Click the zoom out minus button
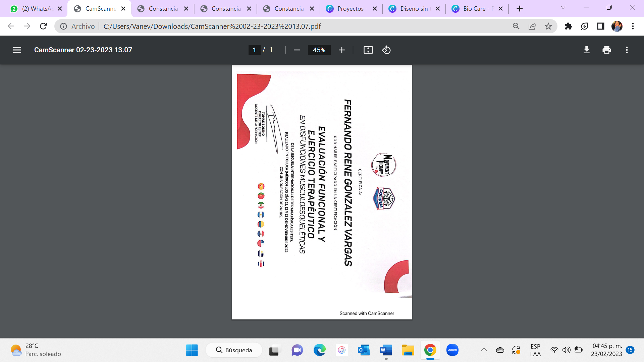The height and width of the screenshot is (362, 644). (x=297, y=50)
